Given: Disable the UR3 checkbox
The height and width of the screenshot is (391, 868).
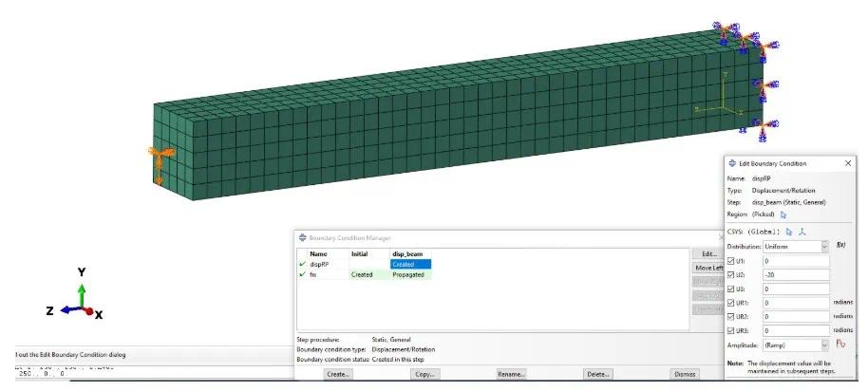Looking at the screenshot, I should [730, 330].
